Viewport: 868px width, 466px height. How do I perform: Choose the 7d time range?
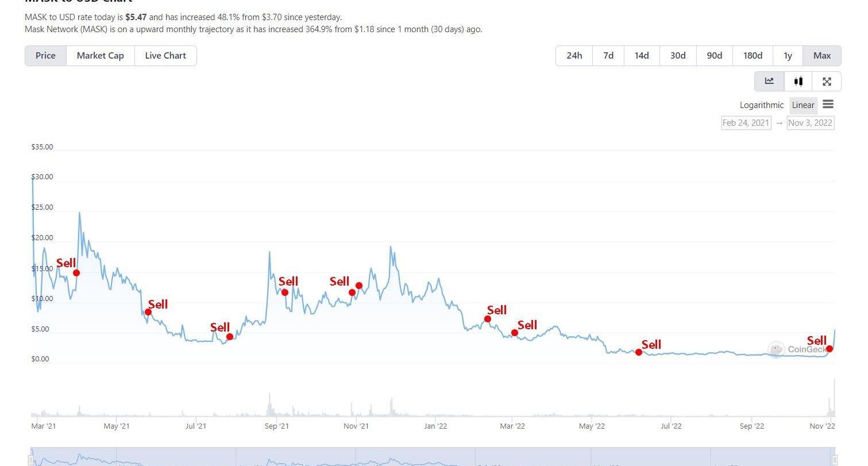pyautogui.click(x=608, y=56)
